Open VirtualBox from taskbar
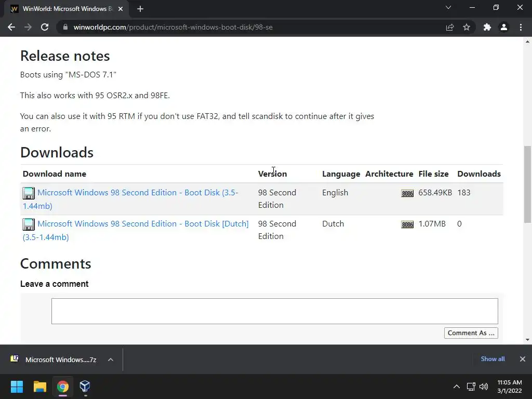 click(85, 387)
